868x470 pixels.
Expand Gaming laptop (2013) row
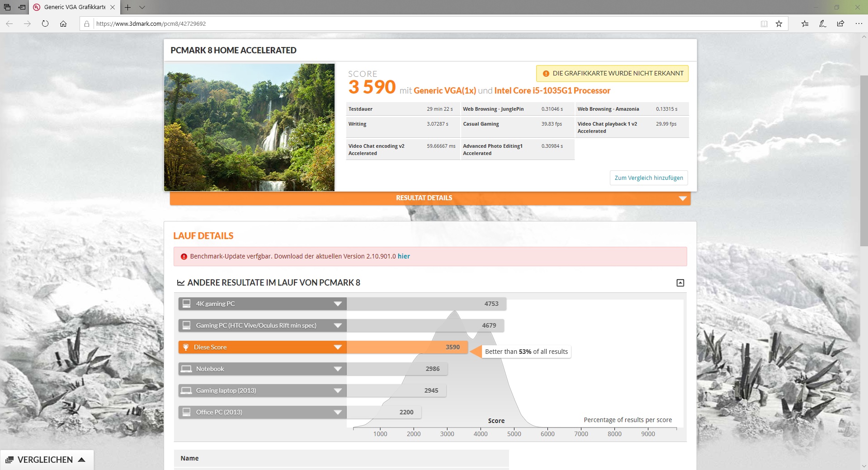pos(337,390)
